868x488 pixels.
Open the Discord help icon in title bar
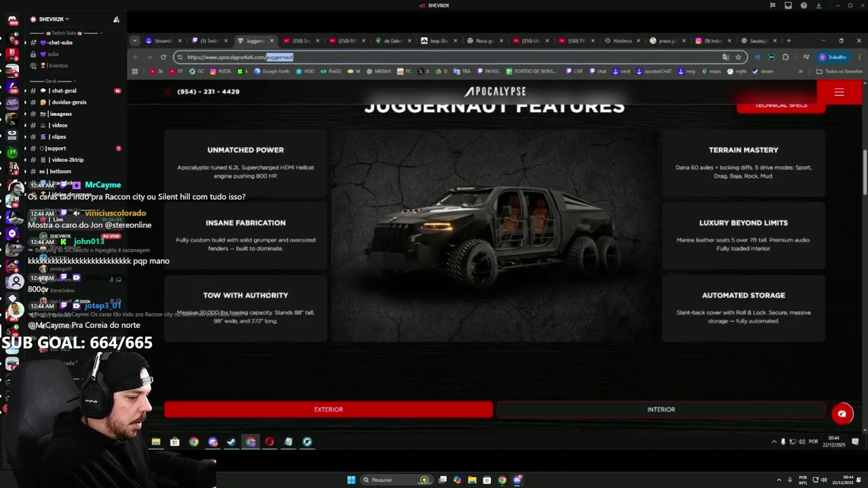pyautogui.click(x=804, y=5)
